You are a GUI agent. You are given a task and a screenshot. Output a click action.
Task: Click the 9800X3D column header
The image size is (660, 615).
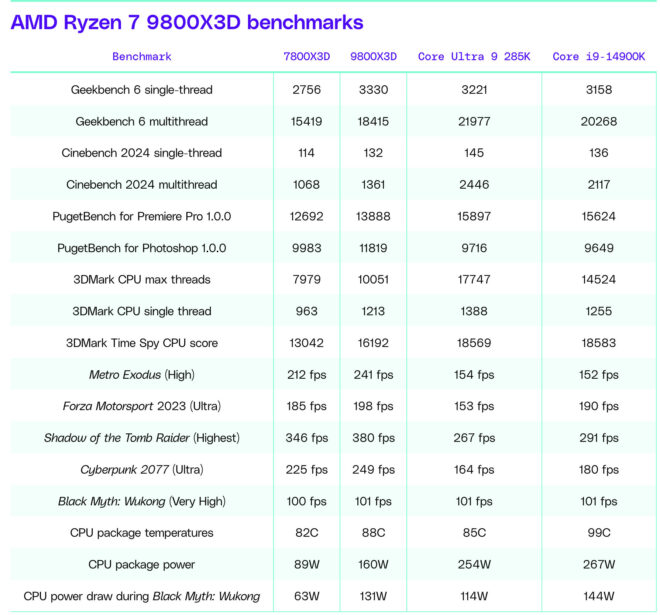click(x=373, y=57)
